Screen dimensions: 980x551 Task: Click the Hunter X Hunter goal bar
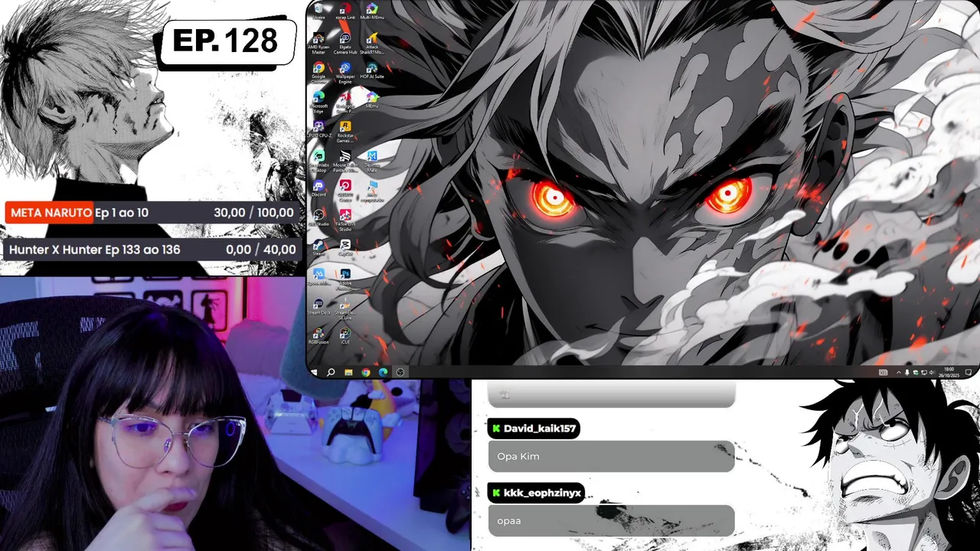tap(152, 249)
